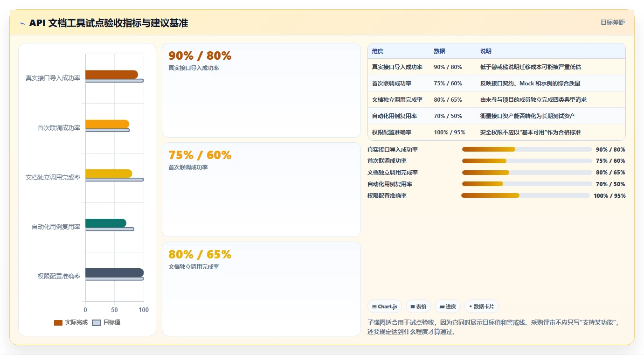The image size is (644, 355).
Task: Click the 真实接口导入成功率 progress bar
Action: tap(527, 149)
